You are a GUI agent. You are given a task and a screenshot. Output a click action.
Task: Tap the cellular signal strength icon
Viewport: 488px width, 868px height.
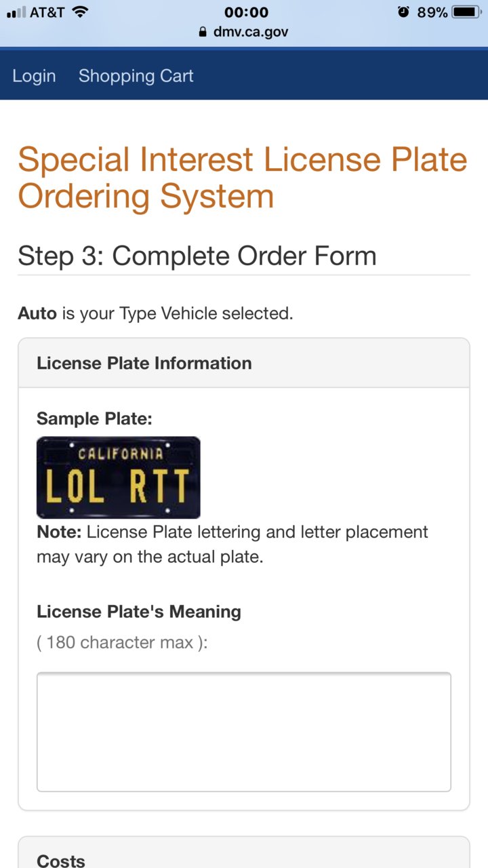coord(16,12)
